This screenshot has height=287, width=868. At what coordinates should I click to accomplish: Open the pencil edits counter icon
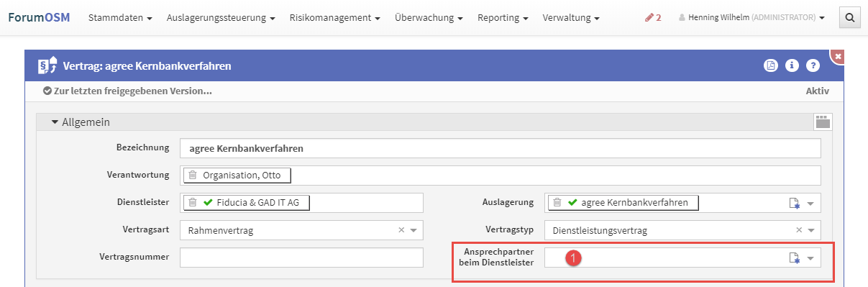click(654, 17)
